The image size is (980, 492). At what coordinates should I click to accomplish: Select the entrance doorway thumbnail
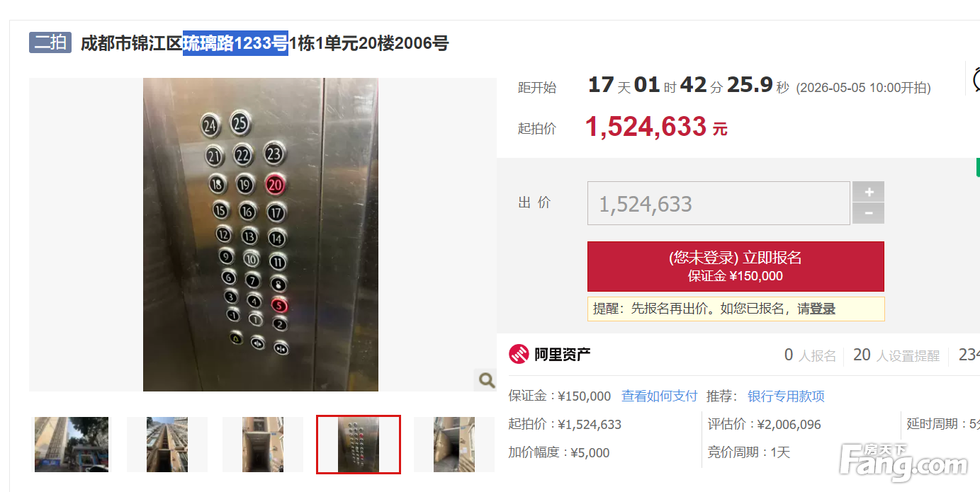[x=263, y=445]
